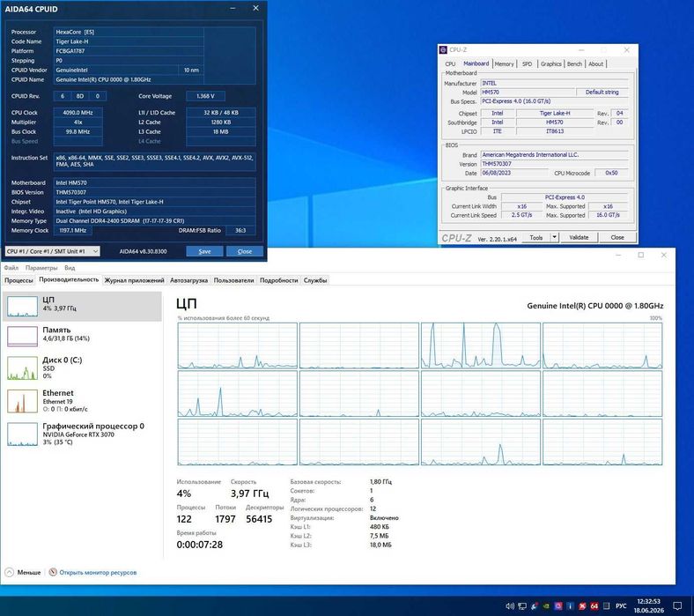Screen dimensions: 694x616
Task: Open the Bench tab in CPU-Z
Action: pyautogui.click(x=574, y=64)
